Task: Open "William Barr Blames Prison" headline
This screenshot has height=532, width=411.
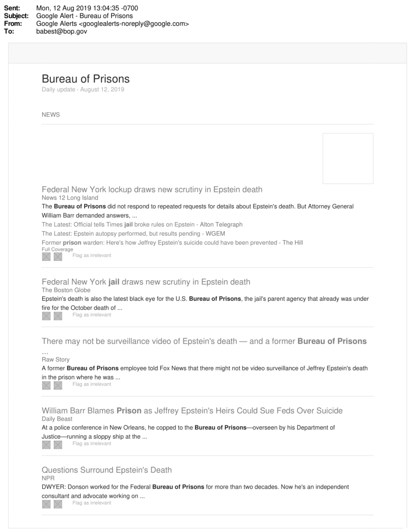Action: tap(192, 411)
